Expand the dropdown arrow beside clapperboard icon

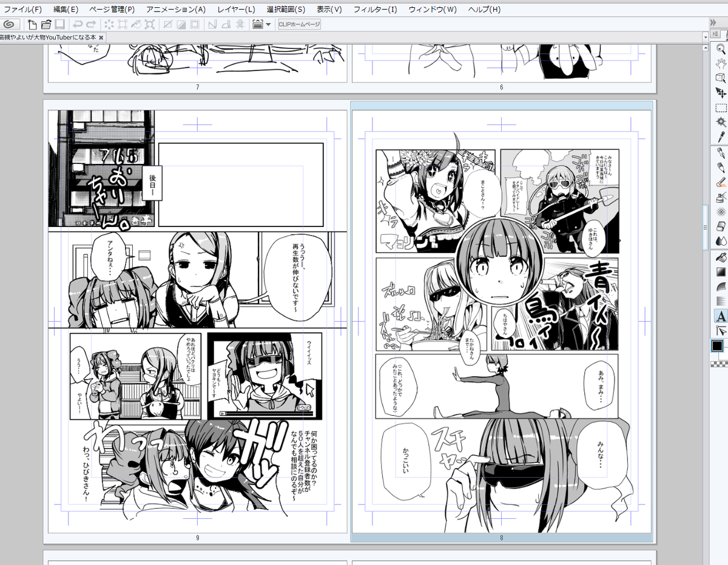[268, 24]
